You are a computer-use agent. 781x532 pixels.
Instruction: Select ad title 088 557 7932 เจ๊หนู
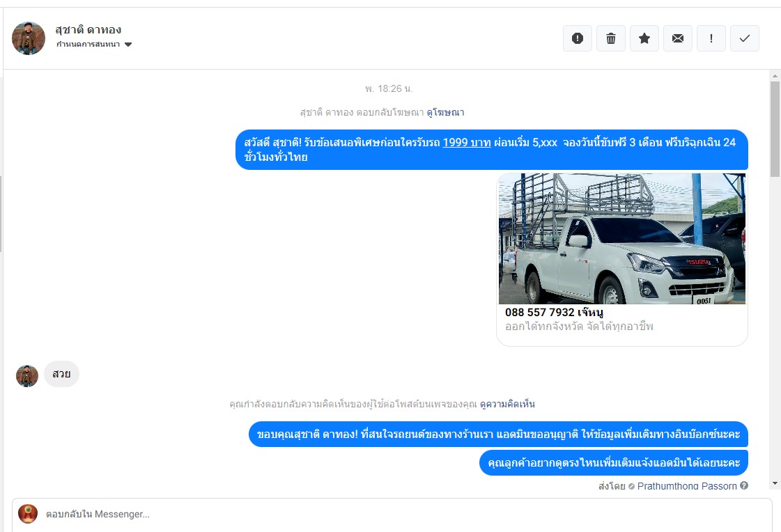(554, 313)
